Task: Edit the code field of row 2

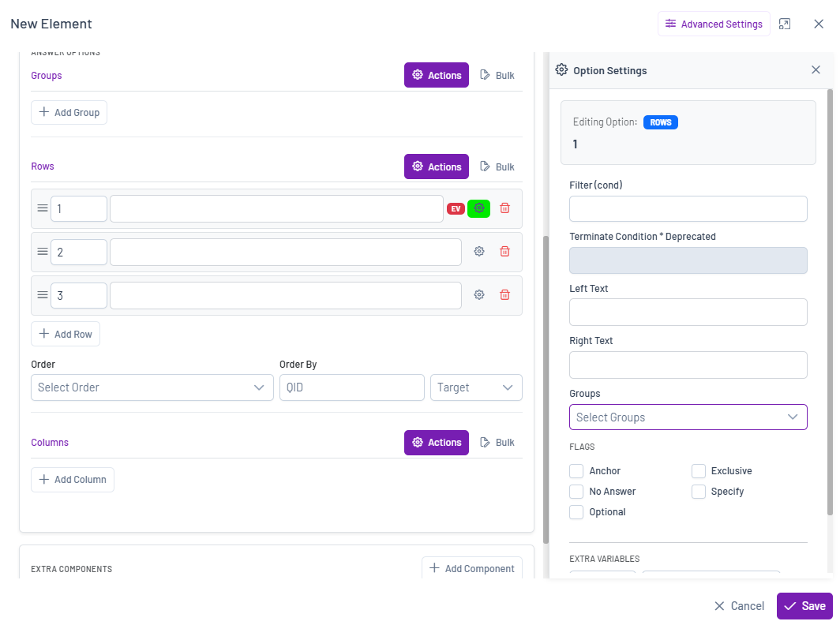Action: tap(79, 252)
